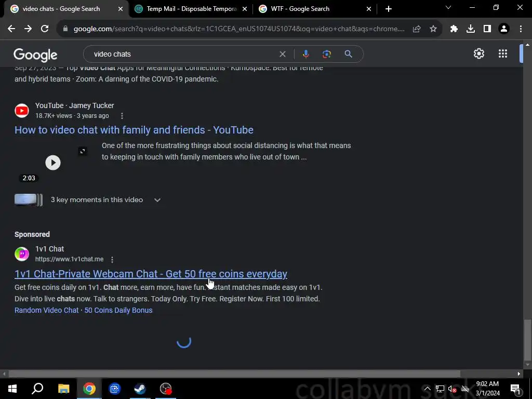Toggle the Chrome side panel
This screenshot has width=532, height=399.
487,29
